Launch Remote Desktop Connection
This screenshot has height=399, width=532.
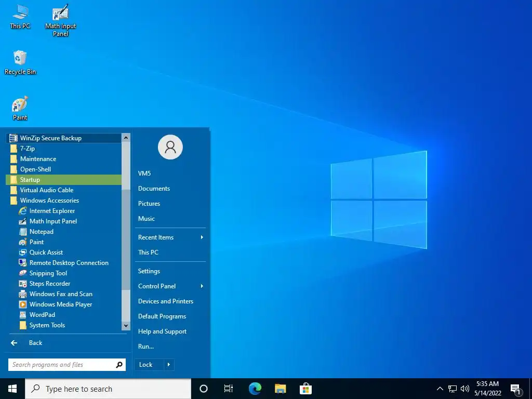[63, 263]
